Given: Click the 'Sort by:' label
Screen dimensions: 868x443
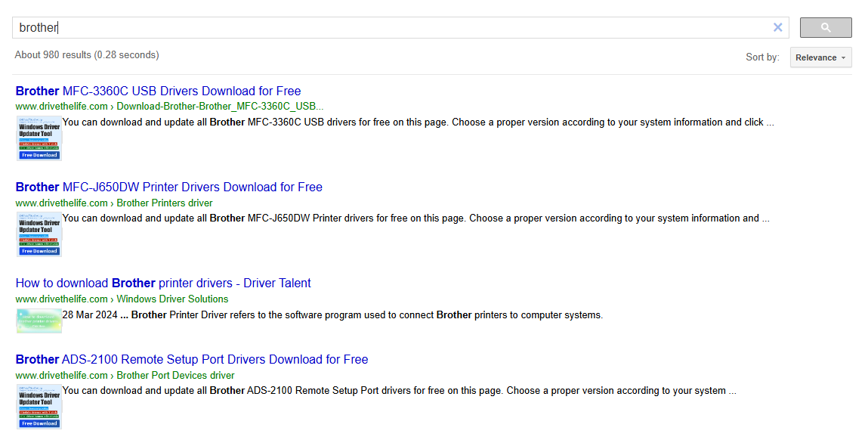Looking at the screenshot, I should 762,57.
